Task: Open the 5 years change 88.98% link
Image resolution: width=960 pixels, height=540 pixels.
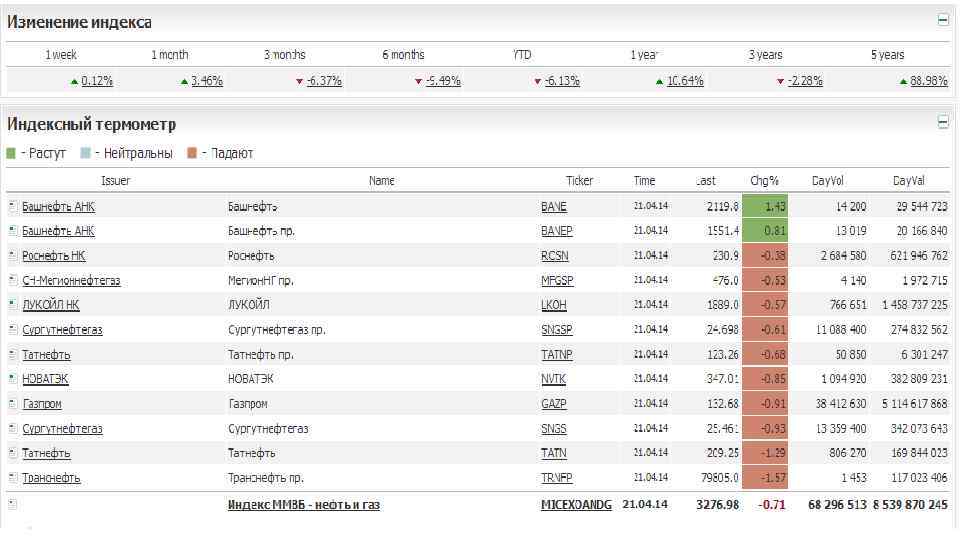Action: point(929,81)
